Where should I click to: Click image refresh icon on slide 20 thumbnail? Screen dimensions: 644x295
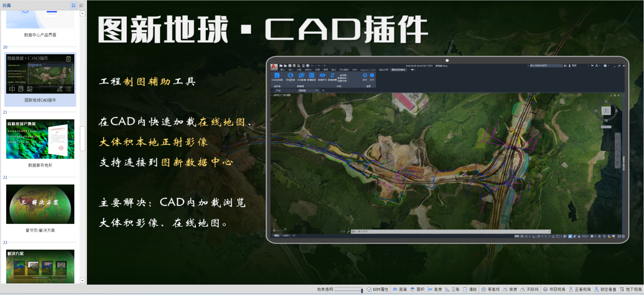[30, 89]
